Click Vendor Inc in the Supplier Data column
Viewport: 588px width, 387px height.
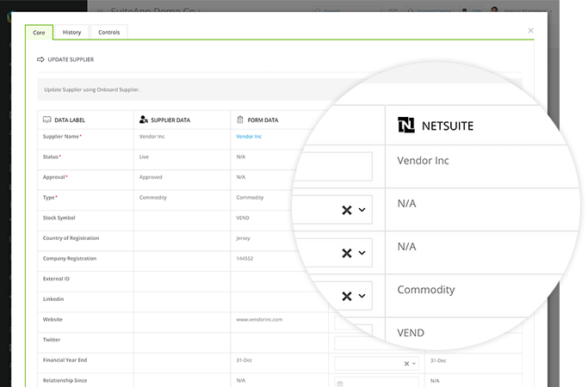pyautogui.click(x=152, y=137)
